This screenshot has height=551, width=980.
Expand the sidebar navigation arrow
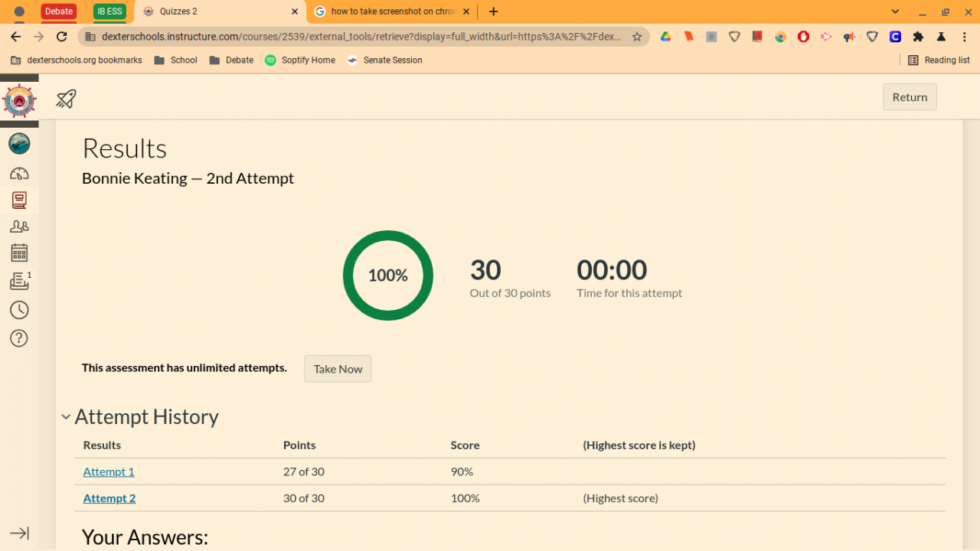pos(19,533)
